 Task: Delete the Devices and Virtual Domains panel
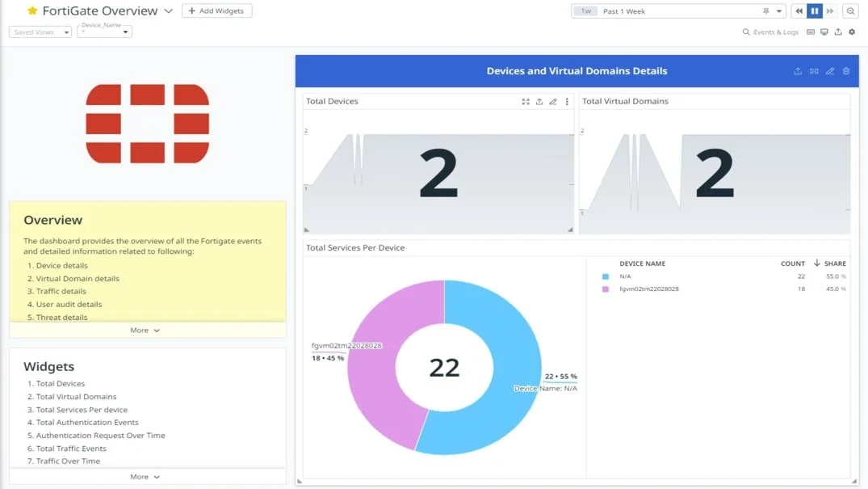[846, 71]
